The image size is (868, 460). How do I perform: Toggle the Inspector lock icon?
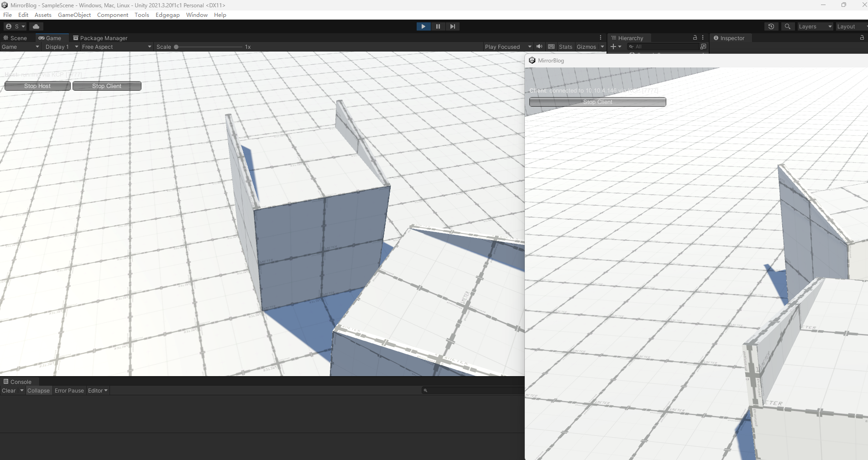tap(862, 37)
